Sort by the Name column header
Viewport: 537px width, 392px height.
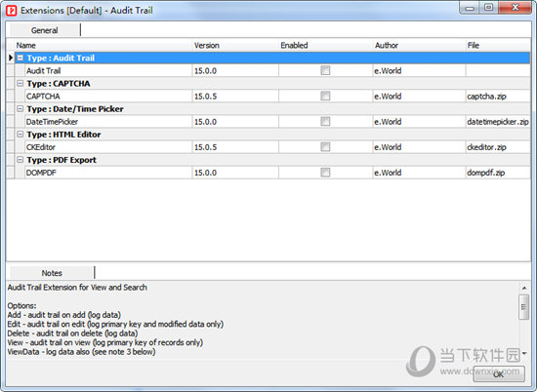pyautogui.click(x=103, y=45)
